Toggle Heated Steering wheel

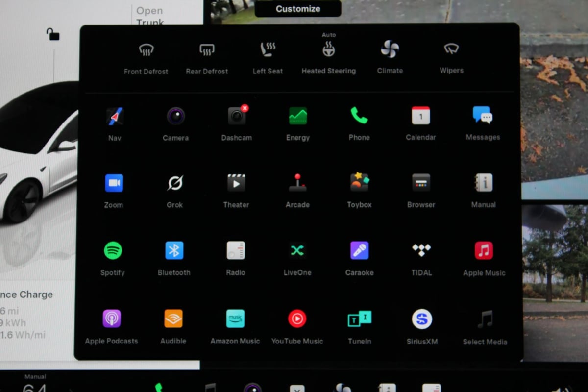[328, 50]
